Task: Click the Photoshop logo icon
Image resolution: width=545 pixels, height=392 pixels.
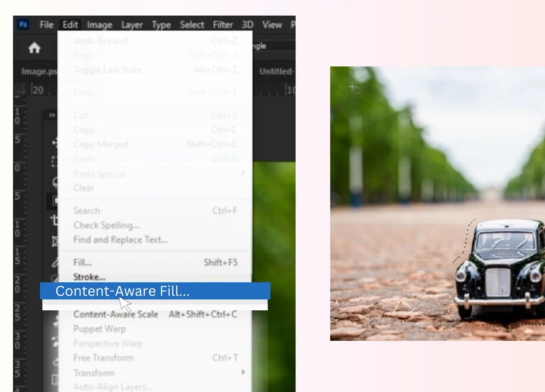Action: (23, 25)
